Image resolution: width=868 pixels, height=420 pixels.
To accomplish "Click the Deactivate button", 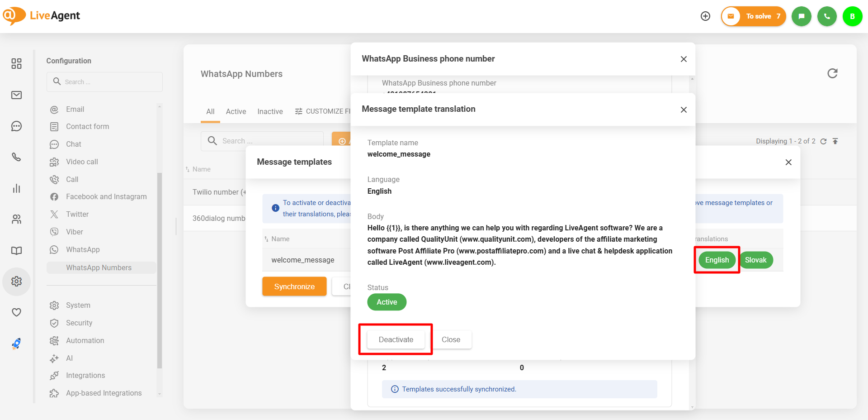I will pos(396,339).
